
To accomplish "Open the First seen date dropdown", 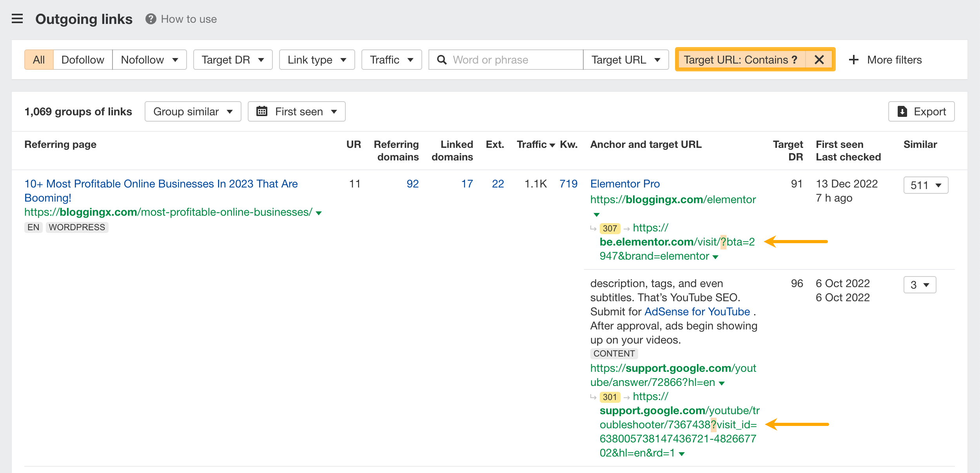I will click(296, 111).
